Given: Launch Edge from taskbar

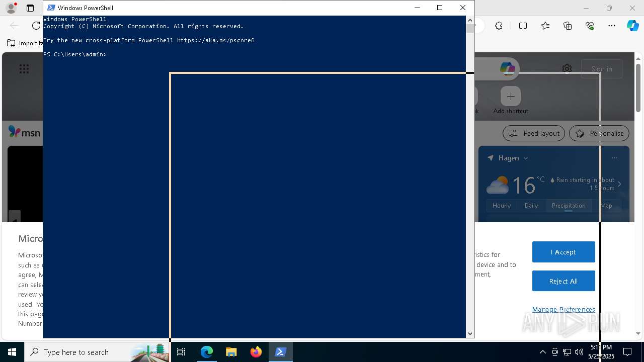Looking at the screenshot, I should pyautogui.click(x=207, y=352).
